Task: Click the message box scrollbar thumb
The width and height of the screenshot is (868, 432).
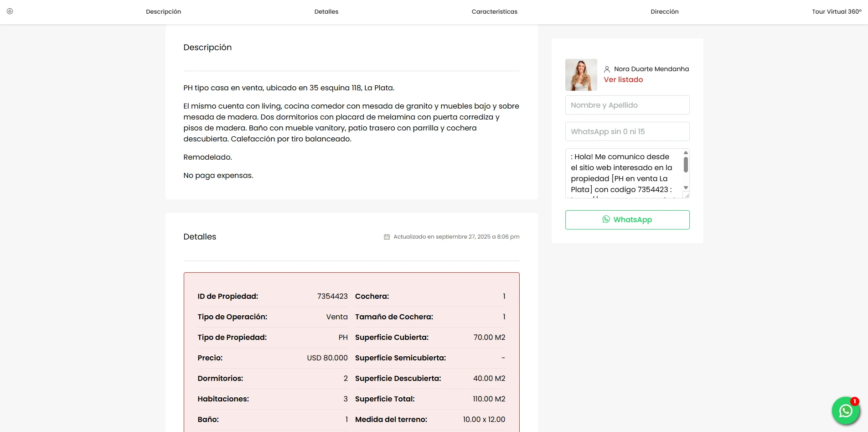Action: pyautogui.click(x=686, y=165)
